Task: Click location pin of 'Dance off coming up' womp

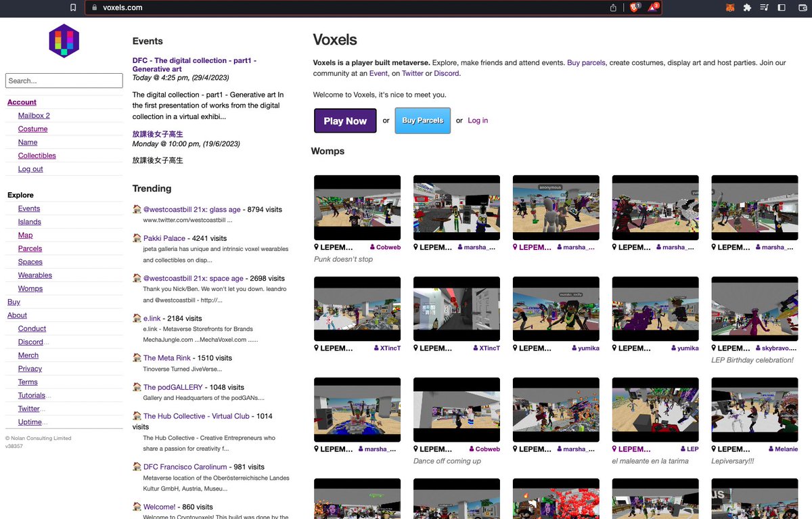Action: point(416,449)
